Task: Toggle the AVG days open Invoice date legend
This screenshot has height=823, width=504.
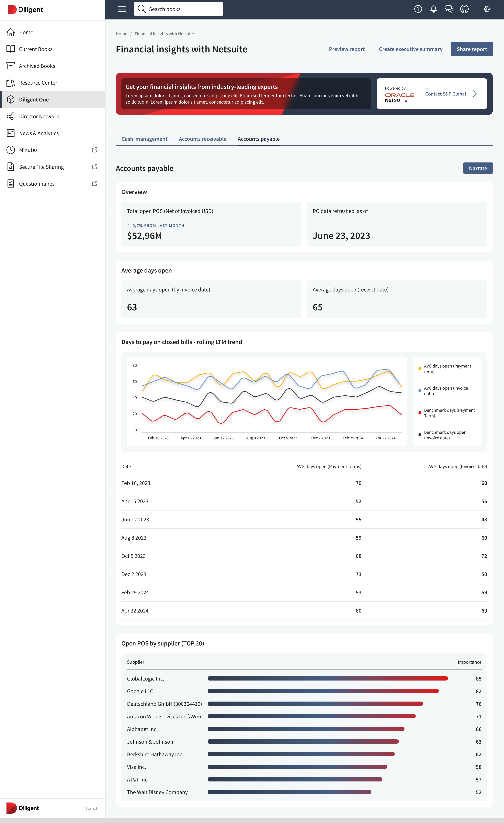Action: pos(446,391)
